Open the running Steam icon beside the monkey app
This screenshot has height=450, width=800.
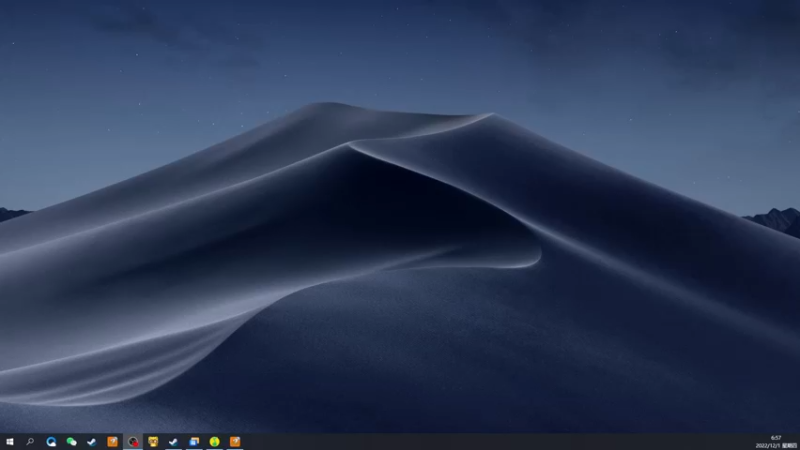[173, 442]
